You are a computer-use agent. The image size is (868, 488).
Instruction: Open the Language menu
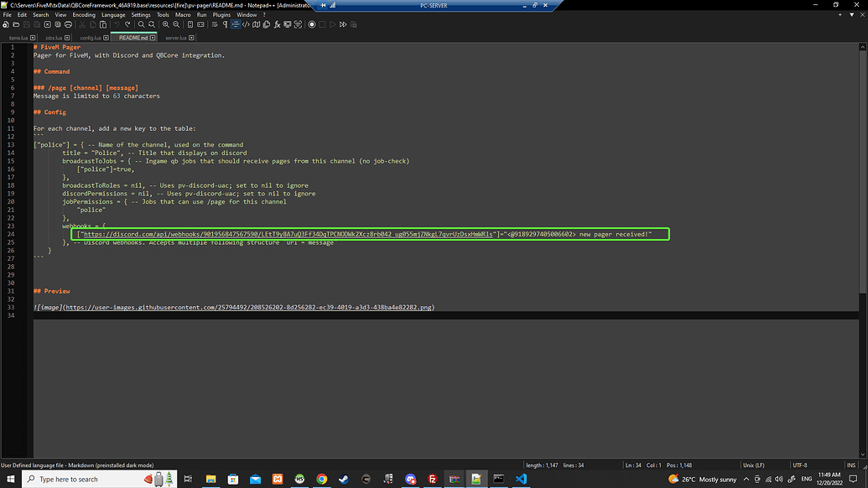point(113,14)
